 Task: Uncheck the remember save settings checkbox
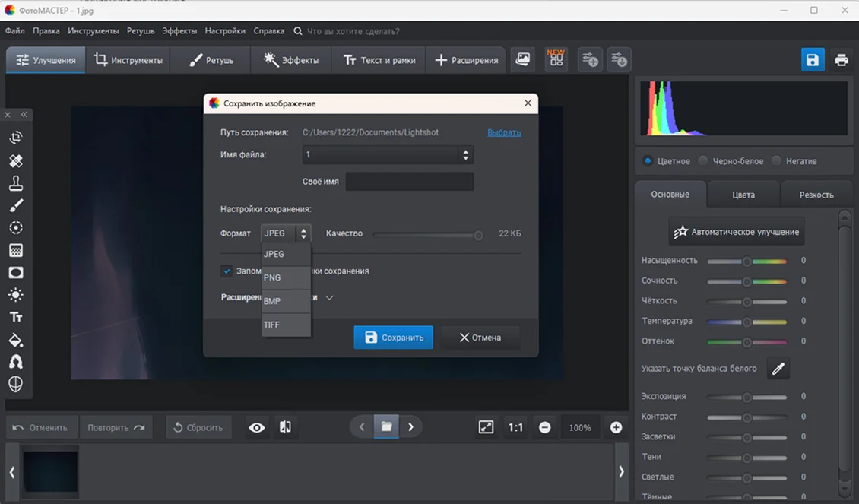(x=227, y=271)
